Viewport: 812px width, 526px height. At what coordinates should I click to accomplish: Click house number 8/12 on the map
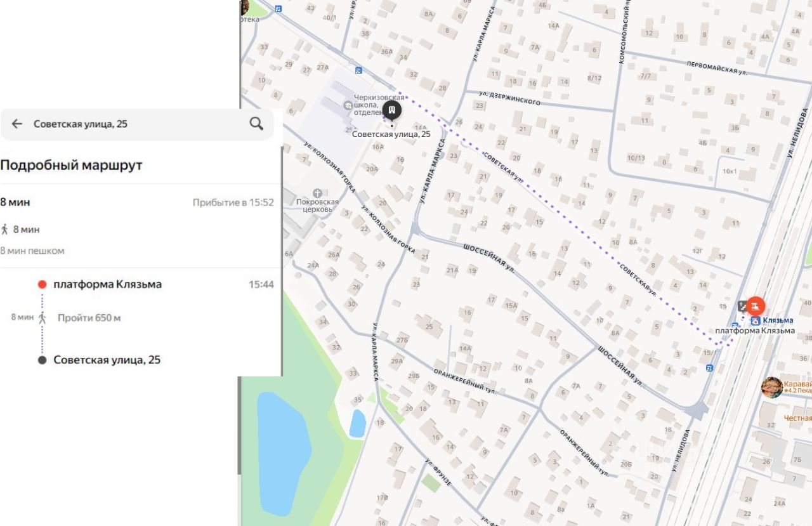tap(594, 78)
